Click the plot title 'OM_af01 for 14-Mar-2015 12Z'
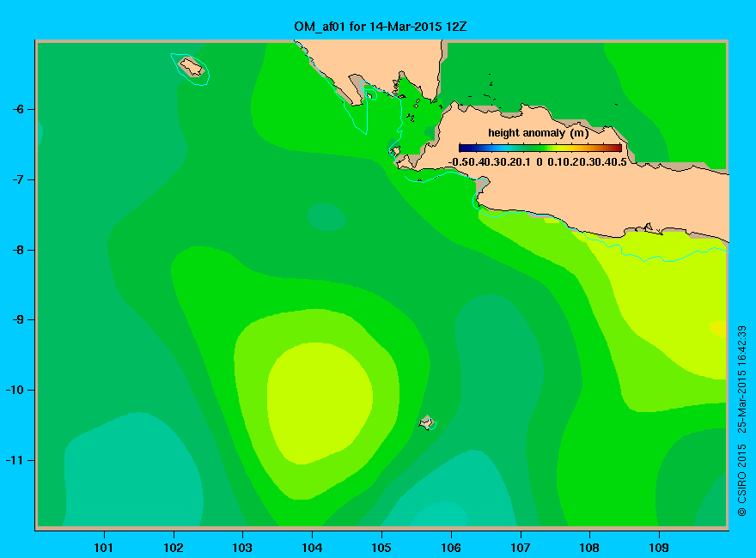The width and height of the screenshot is (756, 558). tap(381, 27)
